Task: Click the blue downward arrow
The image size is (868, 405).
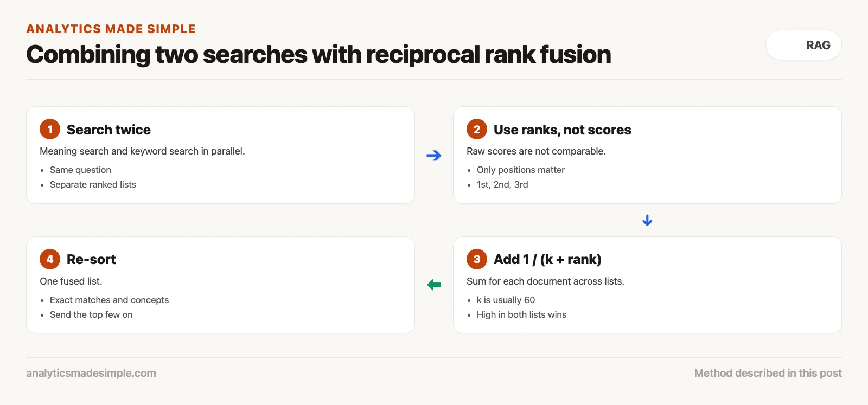Action: tap(647, 220)
